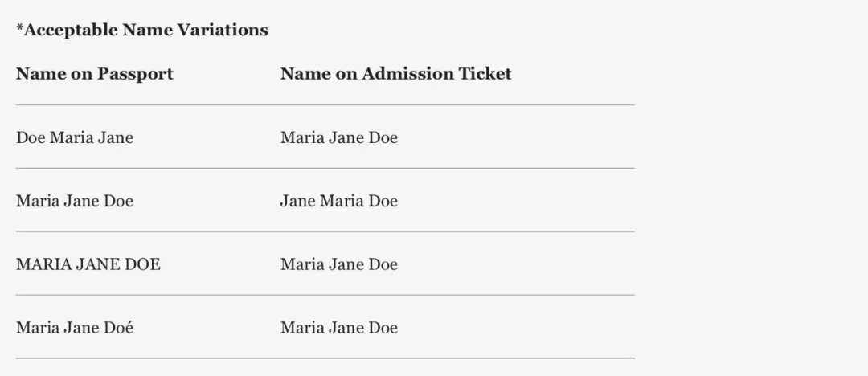Click passport name "Doe Maria Jane"
Screen dimensions: 868x376
click(x=75, y=137)
